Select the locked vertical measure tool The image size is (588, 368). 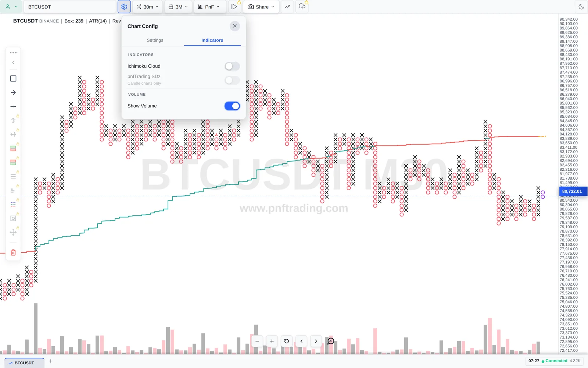pos(13,120)
